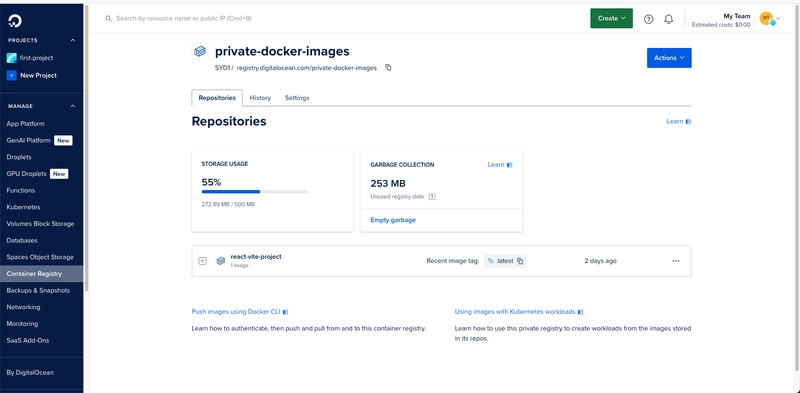
Task: Open Databases in sidebar
Action: click(x=22, y=240)
